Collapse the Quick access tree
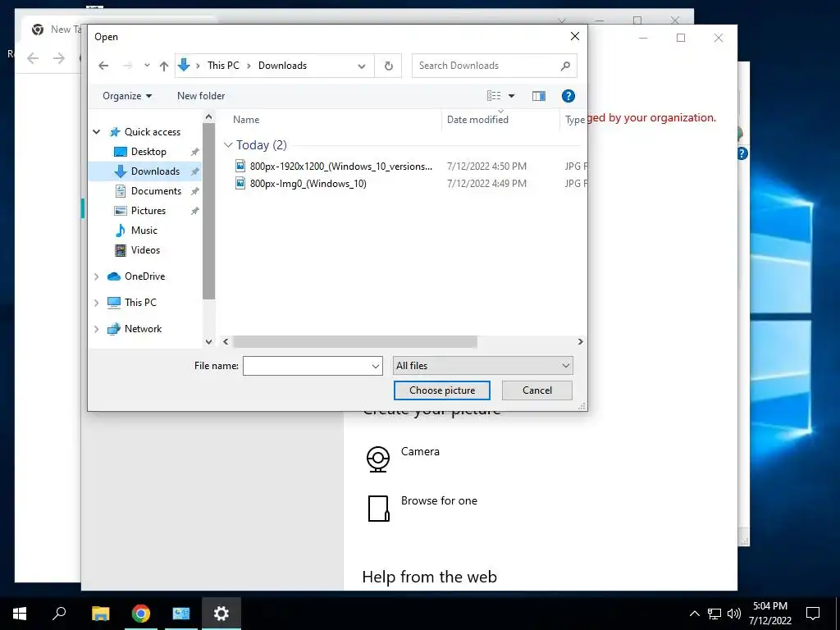Viewport: 840px width, 630px height. 97,132
